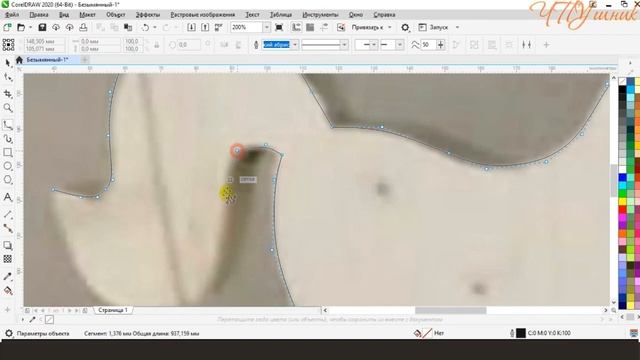Click the black swatch in the palette
This screenshot has width=640, height=360.
[x=622, y=90]
